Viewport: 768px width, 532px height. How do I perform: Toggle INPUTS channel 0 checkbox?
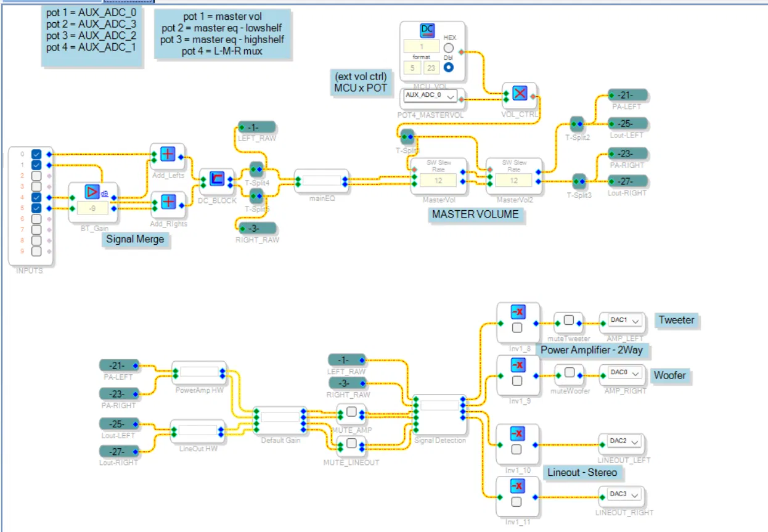click(36, 154)
